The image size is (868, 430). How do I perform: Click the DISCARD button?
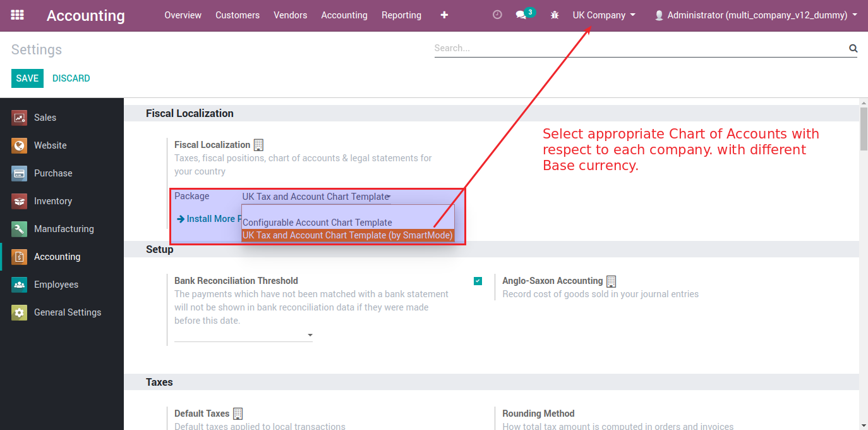[x=71, y=78]
